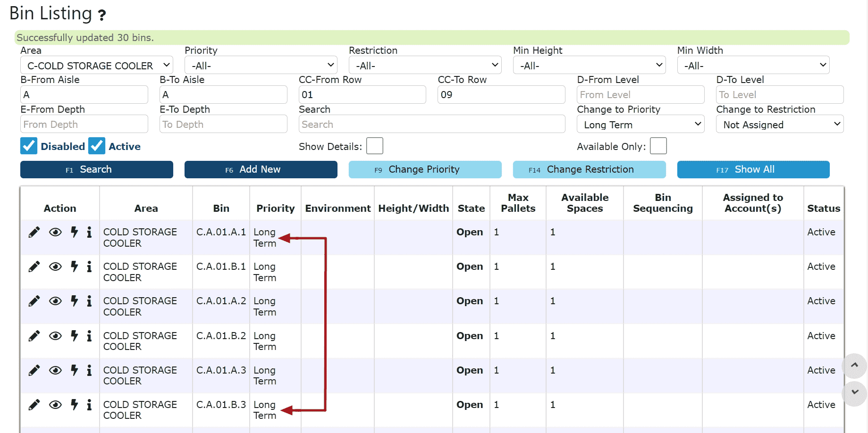868x433 pixels.
Task: View bin C.A.01.B.3 with eye icon
Action: (55, 405)
